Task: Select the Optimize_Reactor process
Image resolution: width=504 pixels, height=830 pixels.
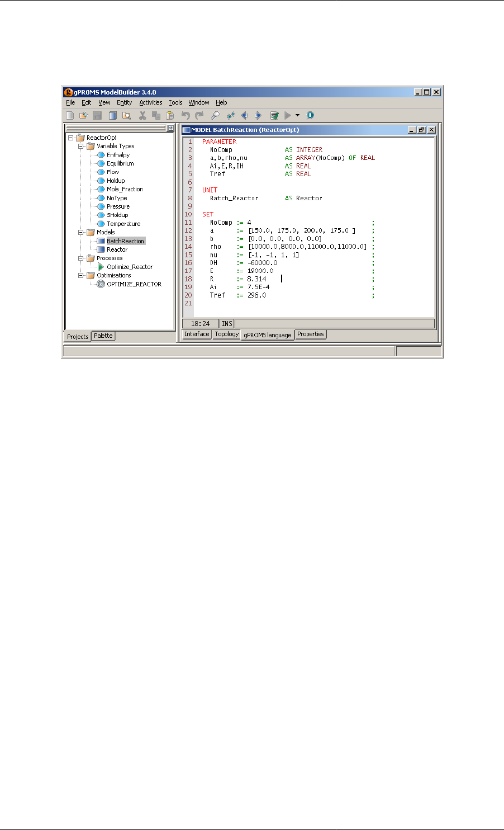Action: [x=130, y=267]
